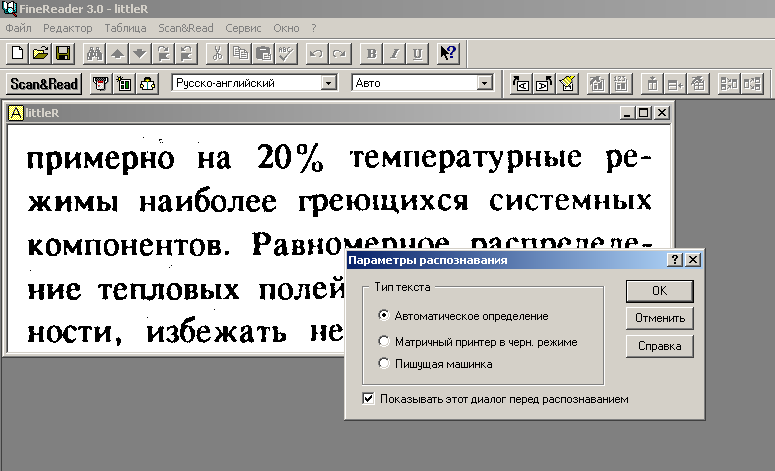Click the third icon right of Scan&Read

pyautogui.click(x=147, y=84)
